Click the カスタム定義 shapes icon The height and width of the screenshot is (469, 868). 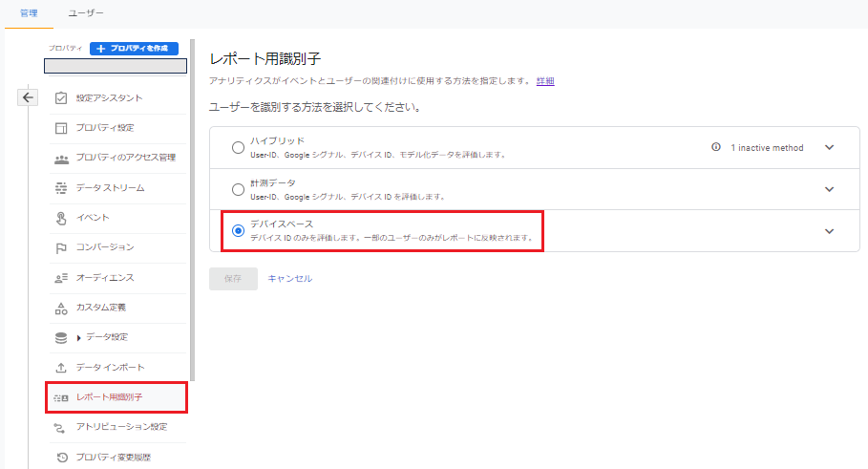tap(61, 309)
